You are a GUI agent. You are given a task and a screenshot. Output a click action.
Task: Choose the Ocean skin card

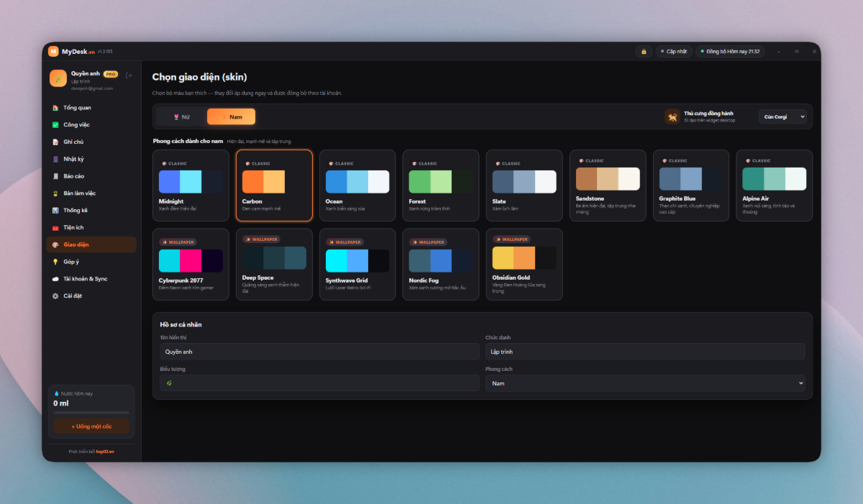(x=357, y=185)
